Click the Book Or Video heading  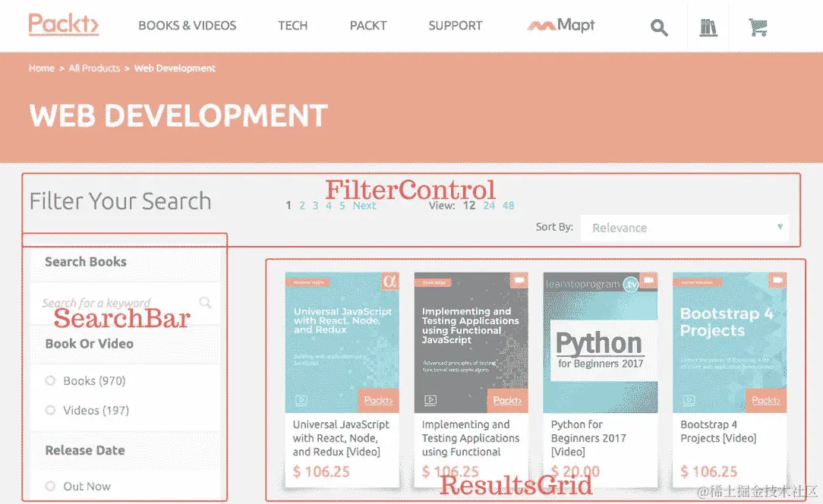click(90, 344)
